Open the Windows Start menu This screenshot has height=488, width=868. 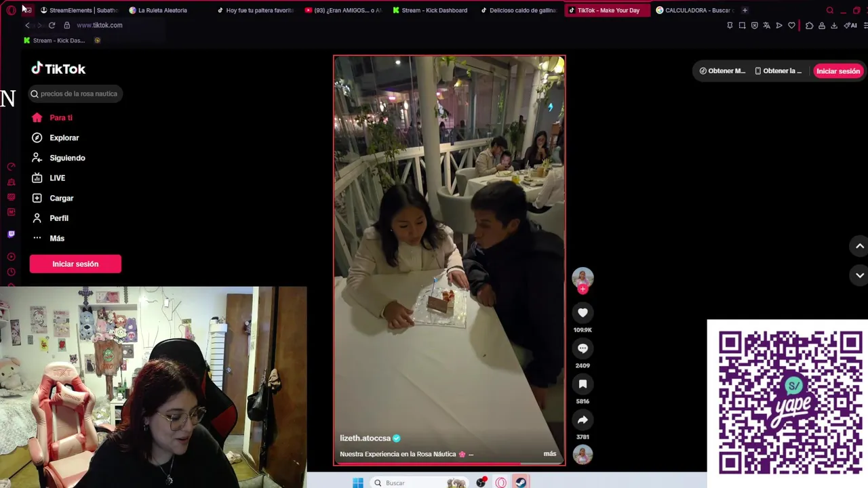tap(358, 483)
